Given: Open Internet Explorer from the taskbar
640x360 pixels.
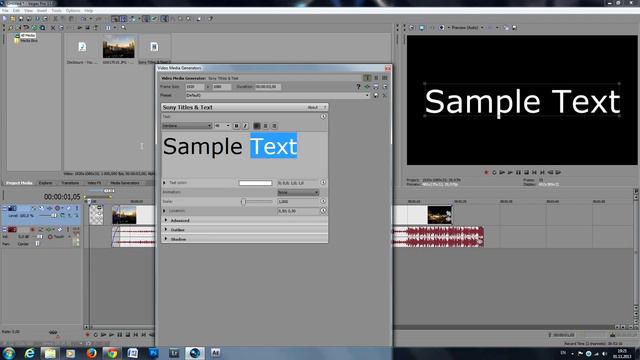Looking at the screenshot, I should click(29, 353).
